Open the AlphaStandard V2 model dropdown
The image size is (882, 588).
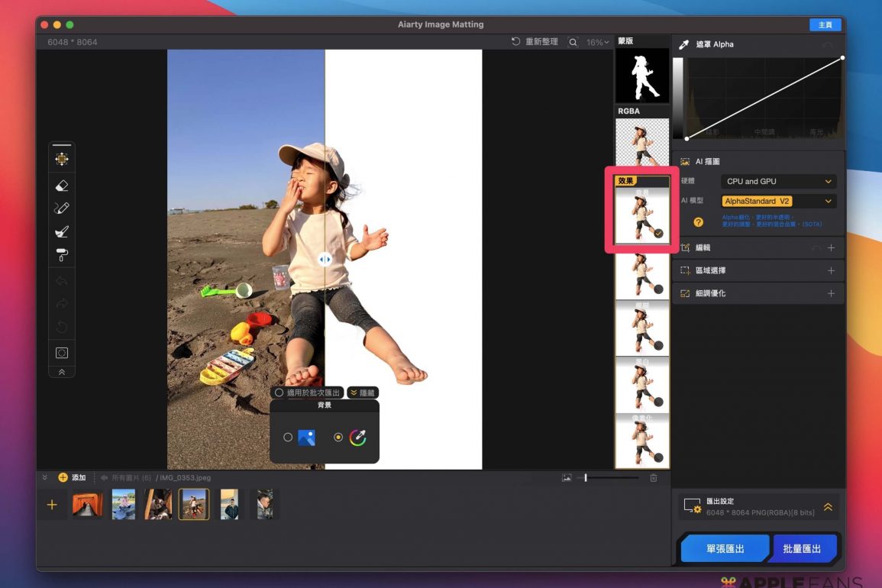778,202
